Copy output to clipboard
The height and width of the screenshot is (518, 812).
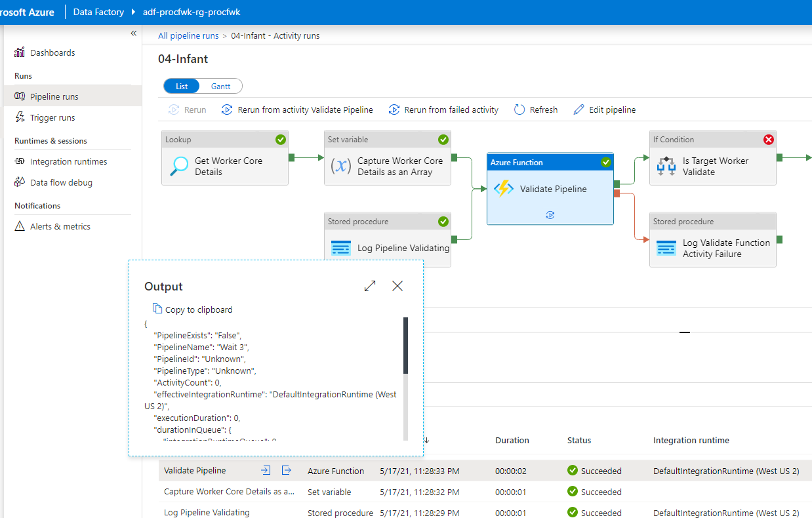click(x=193, y=309)
